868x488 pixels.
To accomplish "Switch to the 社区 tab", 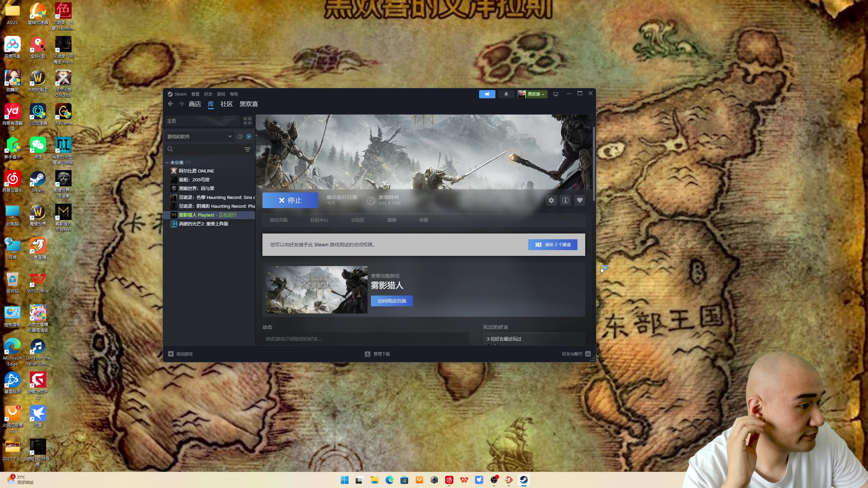I will (x=226, y=104).
